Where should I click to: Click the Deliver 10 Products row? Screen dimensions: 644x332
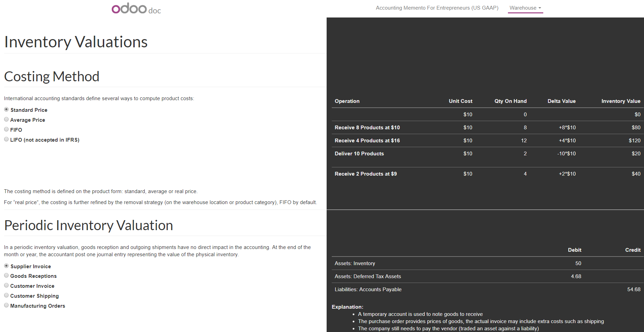tap(359, 154)
